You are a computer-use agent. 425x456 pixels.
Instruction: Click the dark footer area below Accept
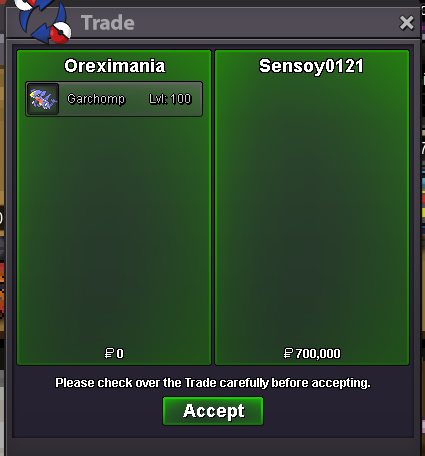tap(213, 432)
